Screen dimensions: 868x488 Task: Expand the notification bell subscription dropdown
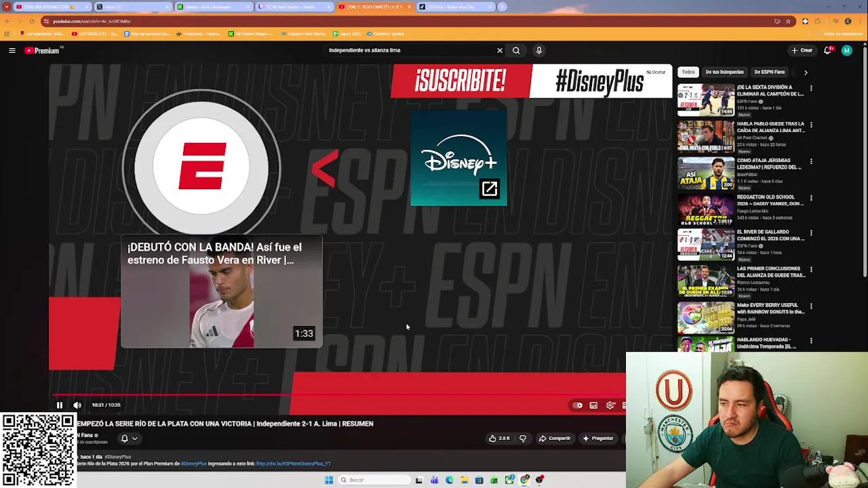pos(129,439)
